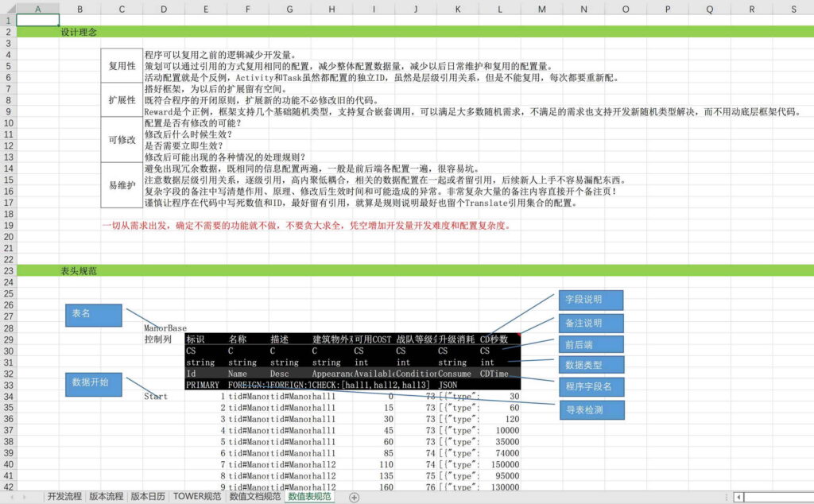Screen dimensions: 814x504
Task: Select the blue 表名 callout shape
Action: click(93, 315)
